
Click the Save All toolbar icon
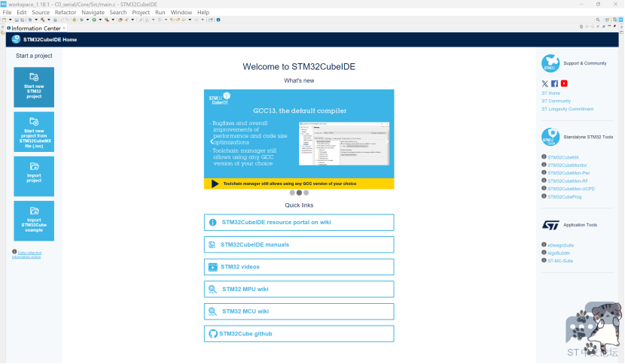coord(22,20)
